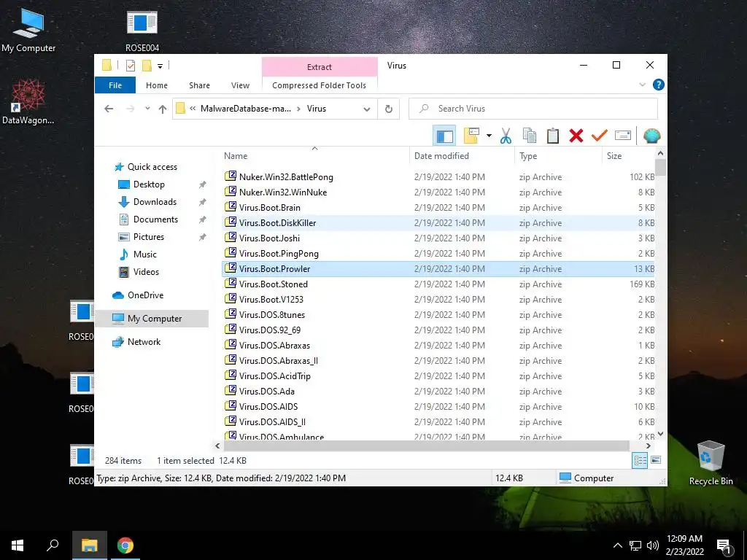This screenshot has width=747, height=560.
Task: Click the Paste clipboard toolbar icon
Action: [x=553, y=136]
